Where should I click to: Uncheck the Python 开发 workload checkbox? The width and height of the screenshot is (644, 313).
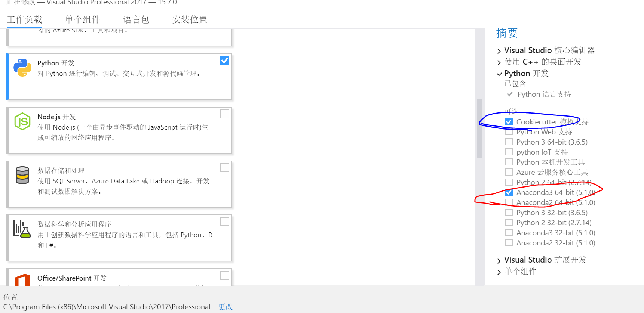[x=225, y=60]
